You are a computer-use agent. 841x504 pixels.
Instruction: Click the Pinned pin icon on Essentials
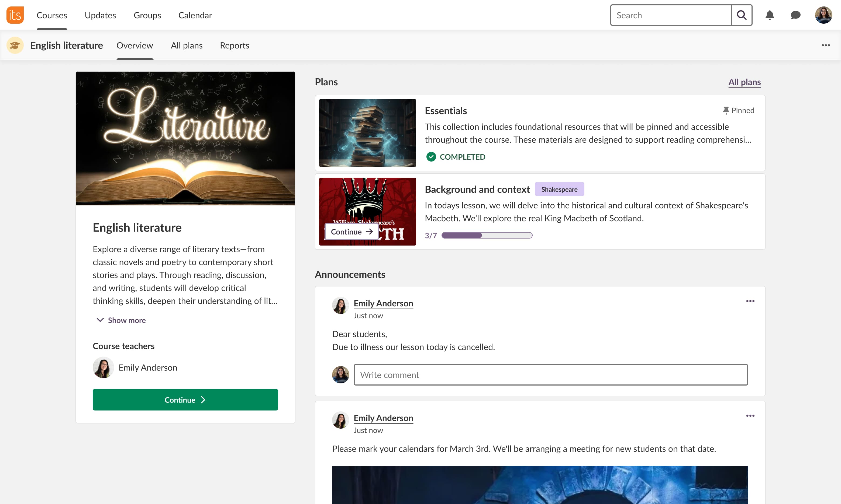coord(726,110)
